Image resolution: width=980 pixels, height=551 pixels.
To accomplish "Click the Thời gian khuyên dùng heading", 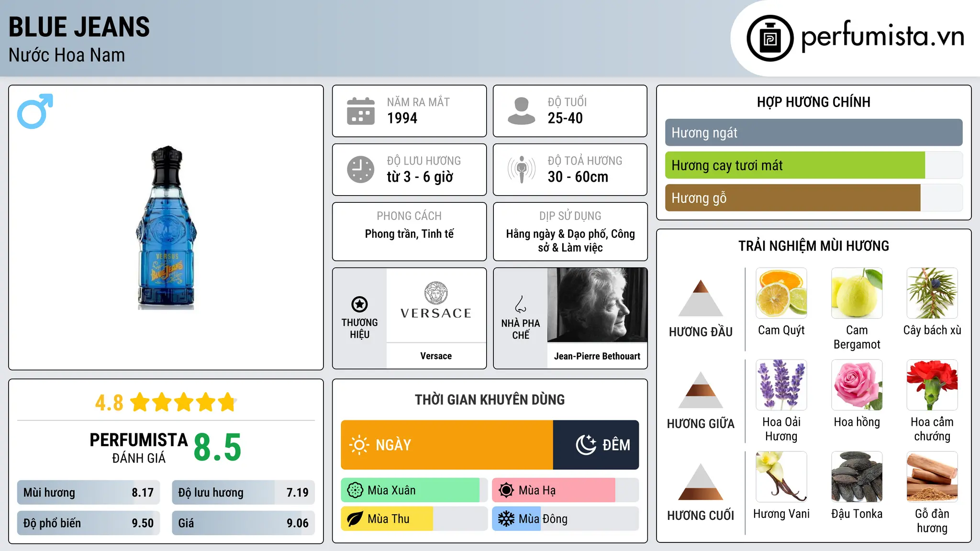I will click(490, 399).
